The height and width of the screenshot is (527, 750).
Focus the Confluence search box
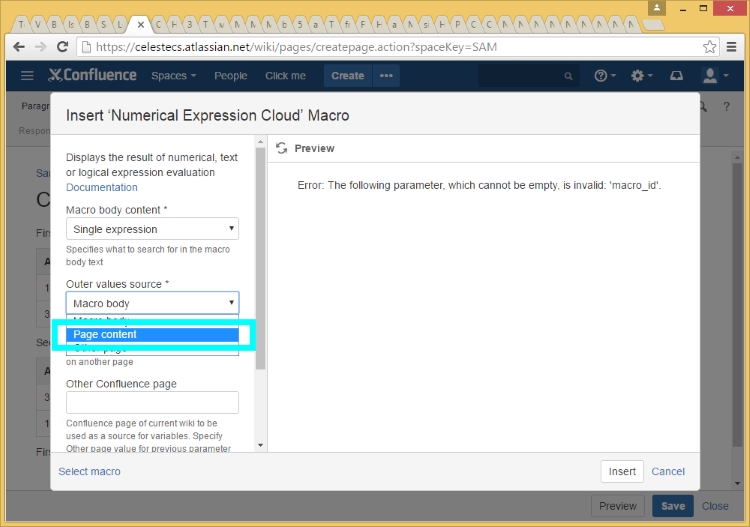click(x=529, y=76)
